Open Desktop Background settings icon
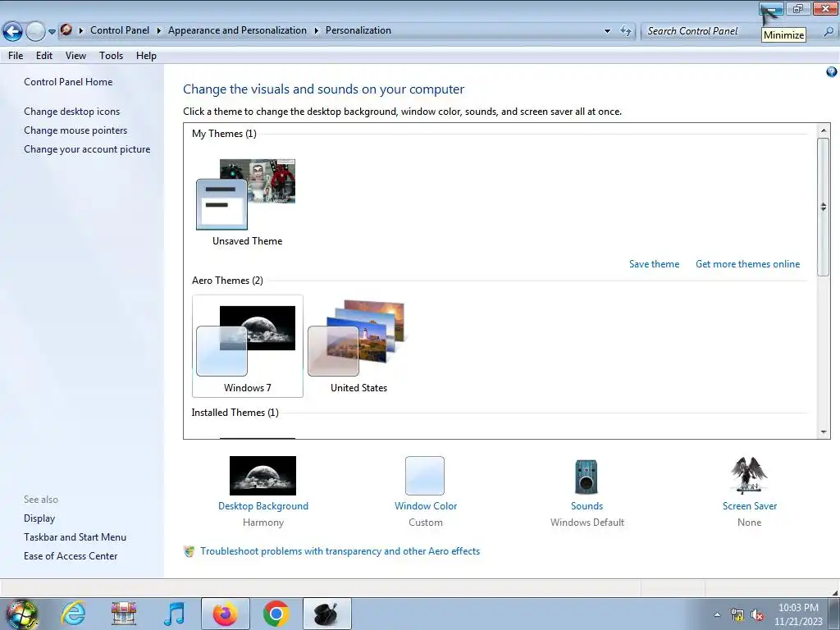This screenshot has height=630, width=840. point(262,476)
